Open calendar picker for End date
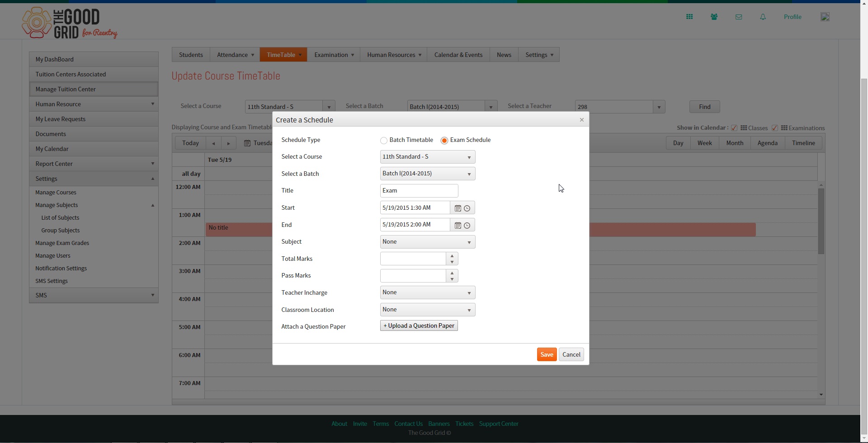 (458, 225)
